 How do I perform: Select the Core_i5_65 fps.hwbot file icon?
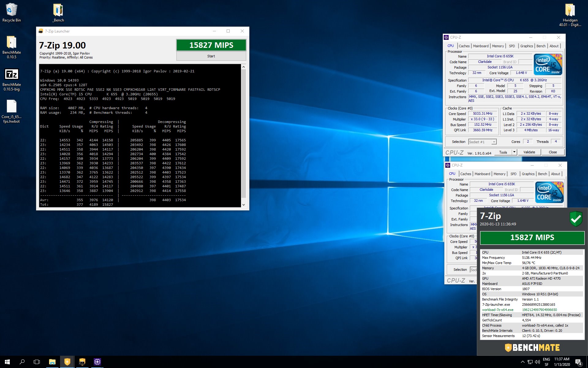(11, 111)
